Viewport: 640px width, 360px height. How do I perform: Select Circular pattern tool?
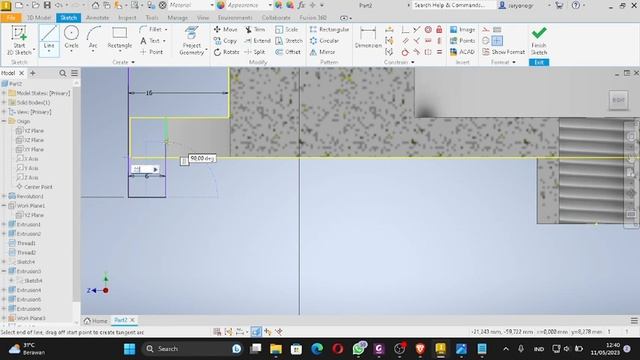tap(324, 41)
